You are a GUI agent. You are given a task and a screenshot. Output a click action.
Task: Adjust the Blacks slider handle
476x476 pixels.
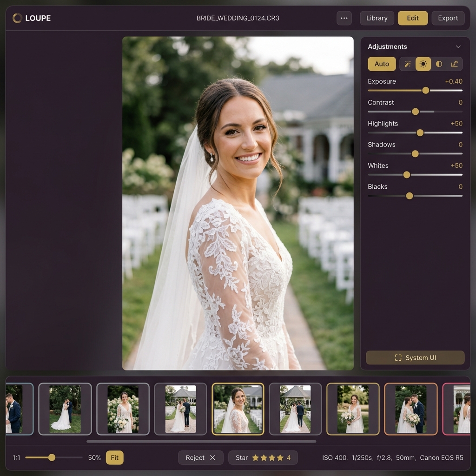coord(409,196)
